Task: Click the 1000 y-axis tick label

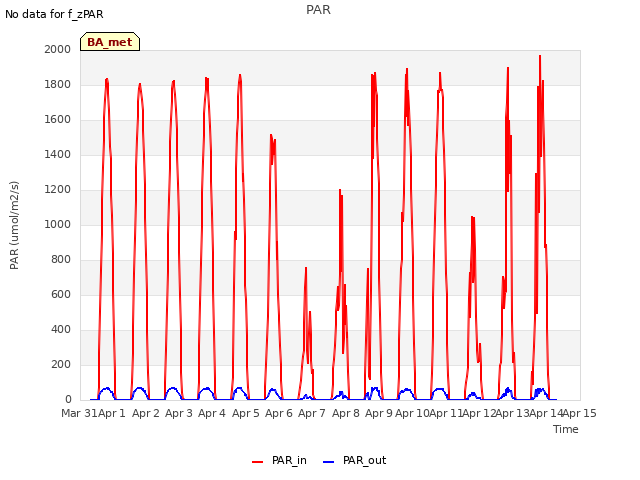Action: click(x=58, y=224)
